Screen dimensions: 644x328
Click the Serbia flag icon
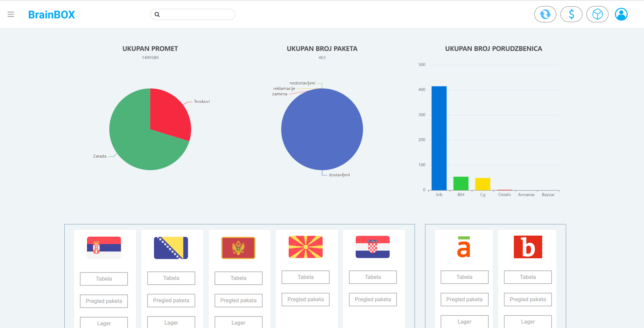tap(104, 247)
